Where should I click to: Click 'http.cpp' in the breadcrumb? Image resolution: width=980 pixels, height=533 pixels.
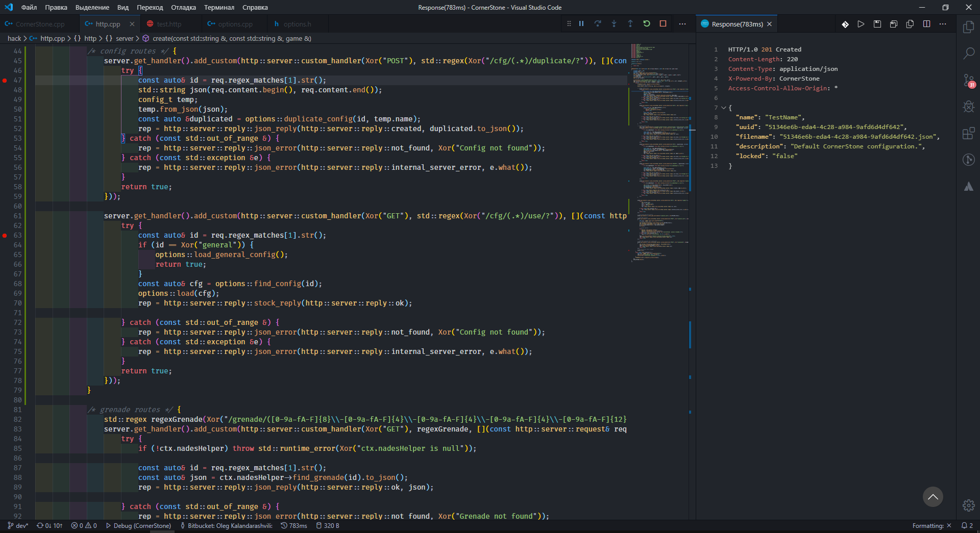pos(53,38)
